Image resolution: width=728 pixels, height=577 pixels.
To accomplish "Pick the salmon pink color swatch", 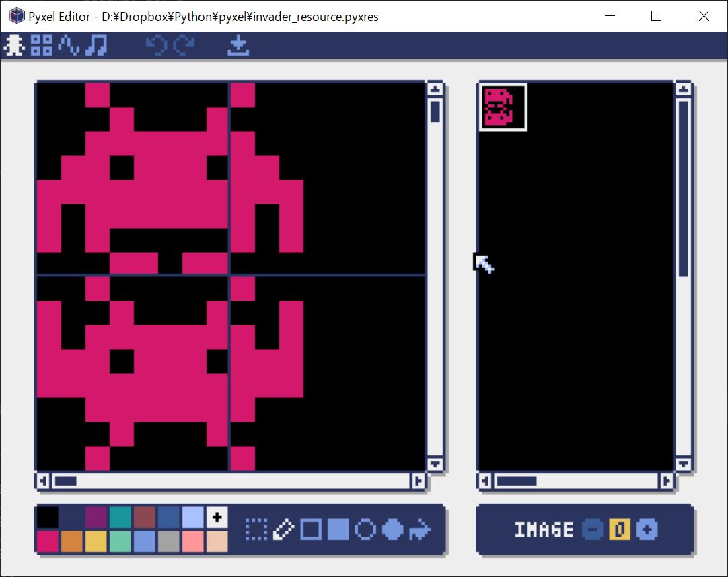I will pyautogui.click(x=192, y=541).
